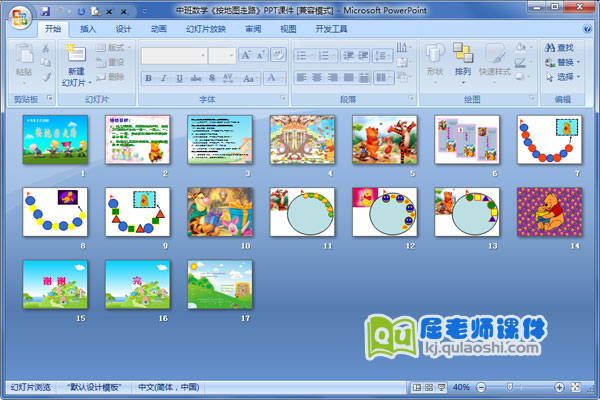Image resolution: width=600 pixels, height=400 pixels.
Task: Click the Redo icon in quick access toolbar
Action: pos(81,11)
